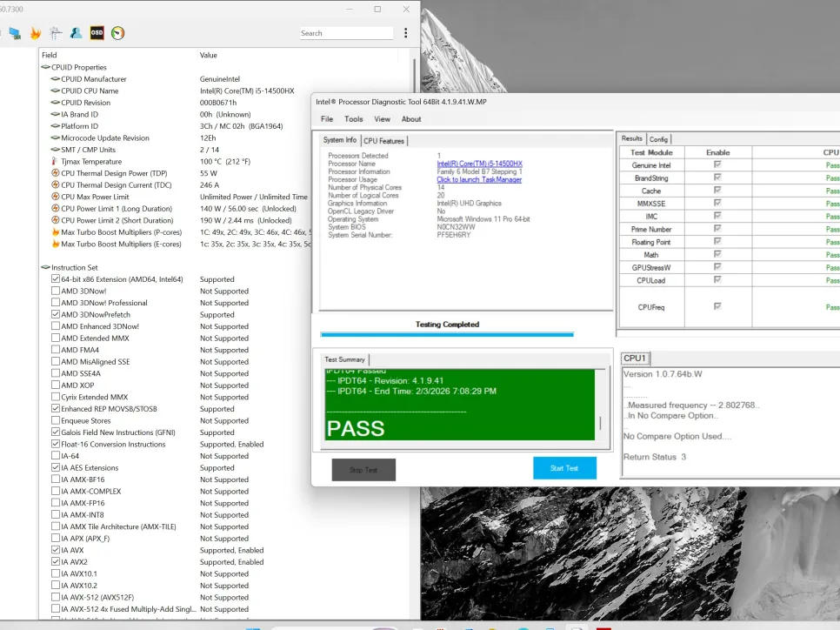Screen dimensions: 840x630
Task: Switch to the CPU Features tab
Action: (383, 141)
